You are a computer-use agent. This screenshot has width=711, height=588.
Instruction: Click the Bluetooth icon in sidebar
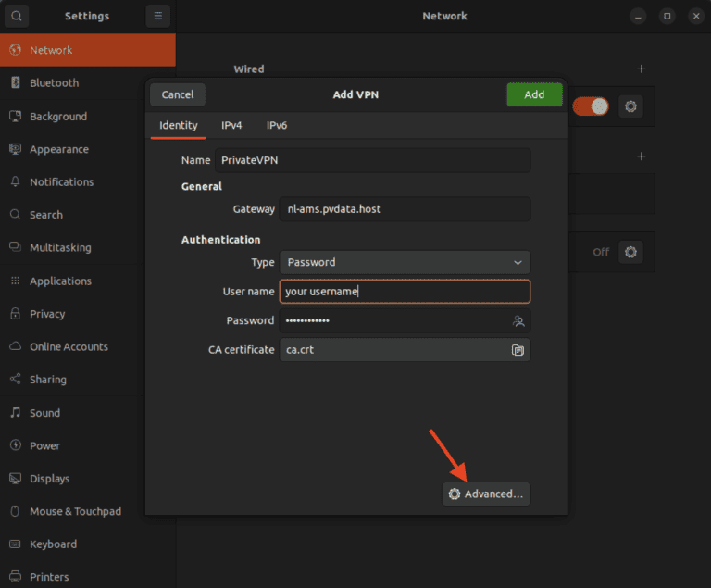tap(15, 83)
